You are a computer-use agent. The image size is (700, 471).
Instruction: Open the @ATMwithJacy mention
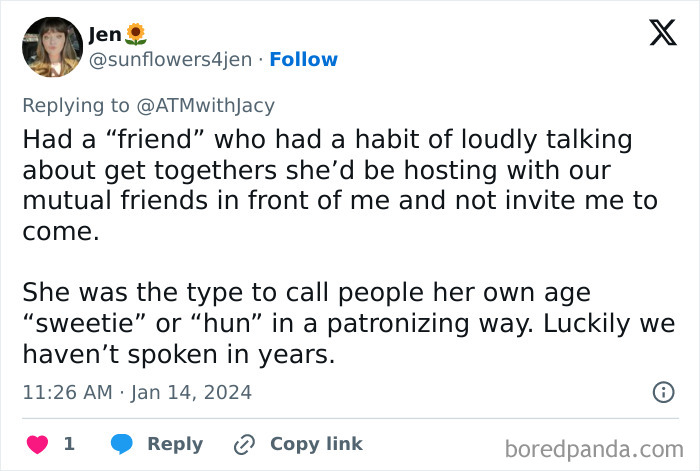pyautogui.click(x=205, y=106)
